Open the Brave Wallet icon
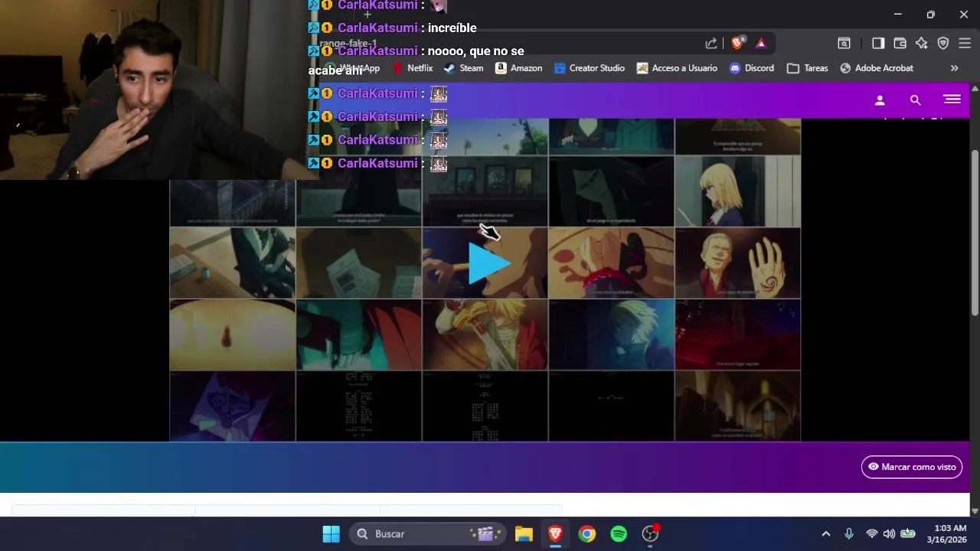Screen dimensions: 980x551 900,44
